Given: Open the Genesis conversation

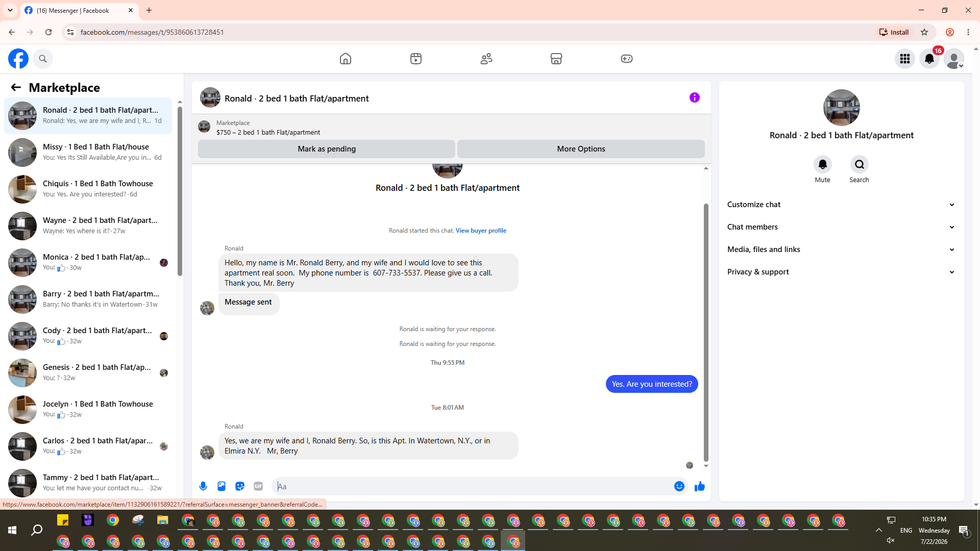Looking at the screenshot, I should [x=88, y=372].
